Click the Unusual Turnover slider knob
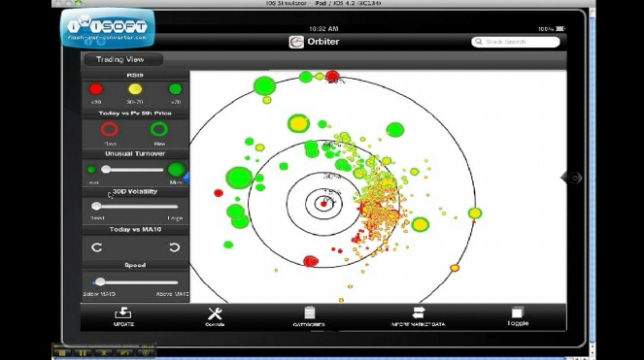The image size is (644, 360). pyautogui.click(x=106, y=169)
